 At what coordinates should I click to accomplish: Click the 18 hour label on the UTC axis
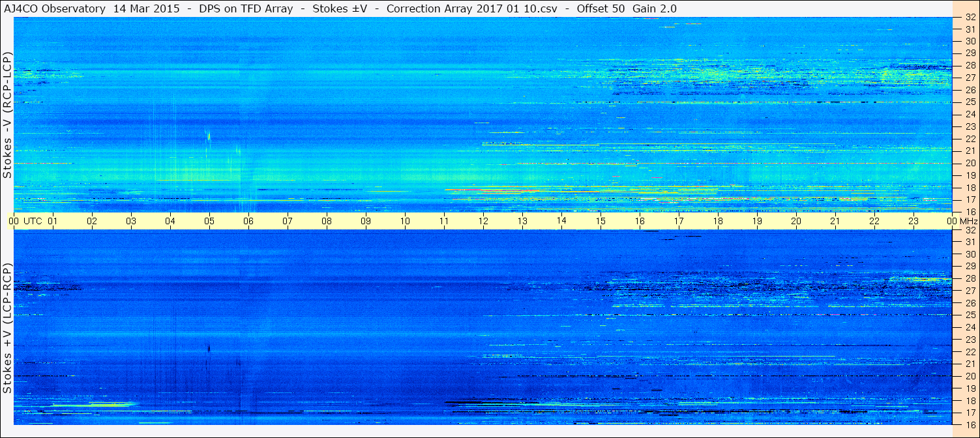click(718, 221)
